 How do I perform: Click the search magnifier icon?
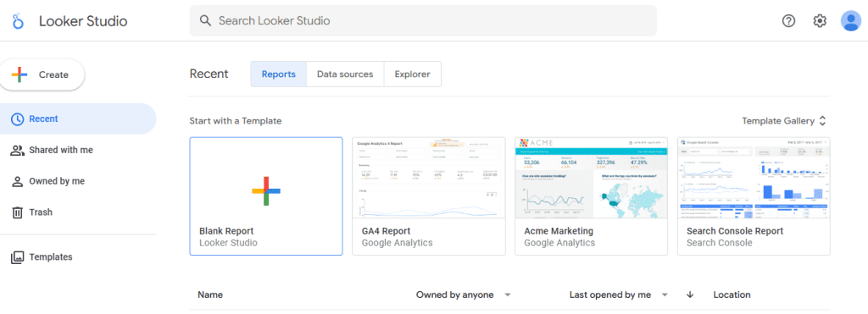pos(205,21)
